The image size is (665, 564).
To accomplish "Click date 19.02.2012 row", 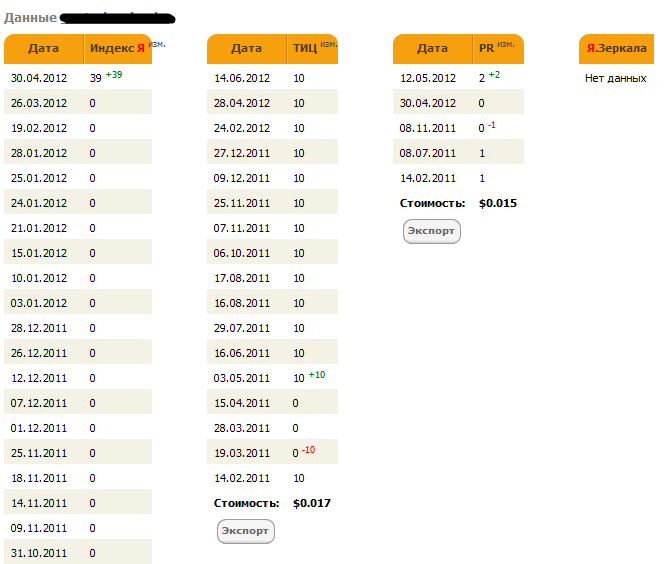I will 78,128.
